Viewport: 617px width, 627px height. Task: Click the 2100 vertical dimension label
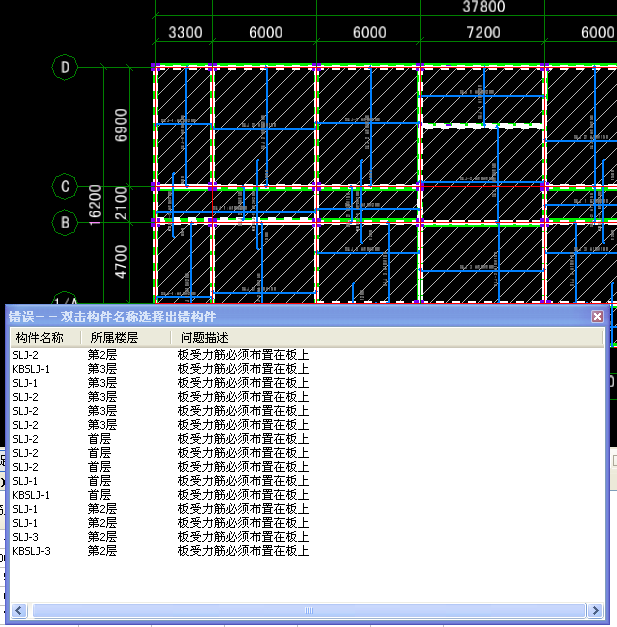tap(121, 203)
